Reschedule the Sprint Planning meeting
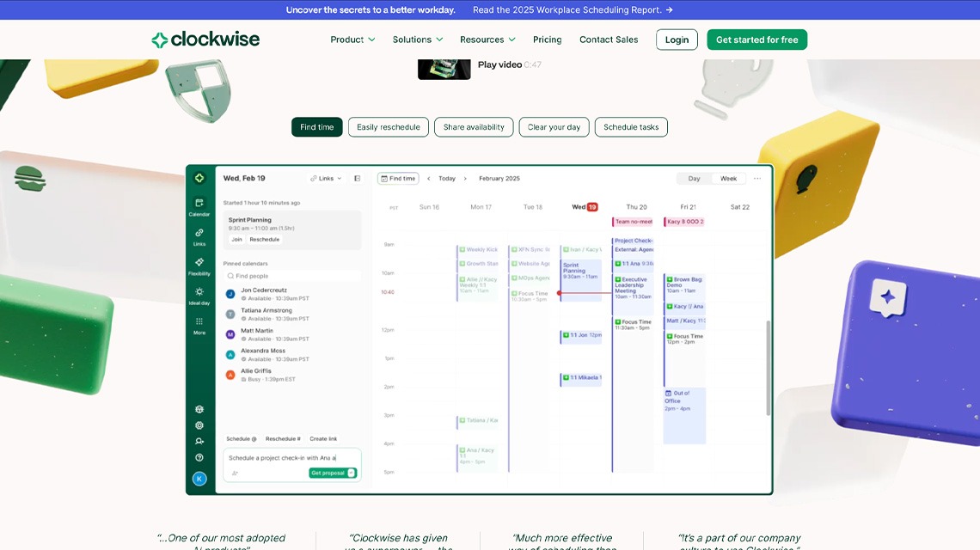This screenshot has height=550, width=980. point(264,239)
